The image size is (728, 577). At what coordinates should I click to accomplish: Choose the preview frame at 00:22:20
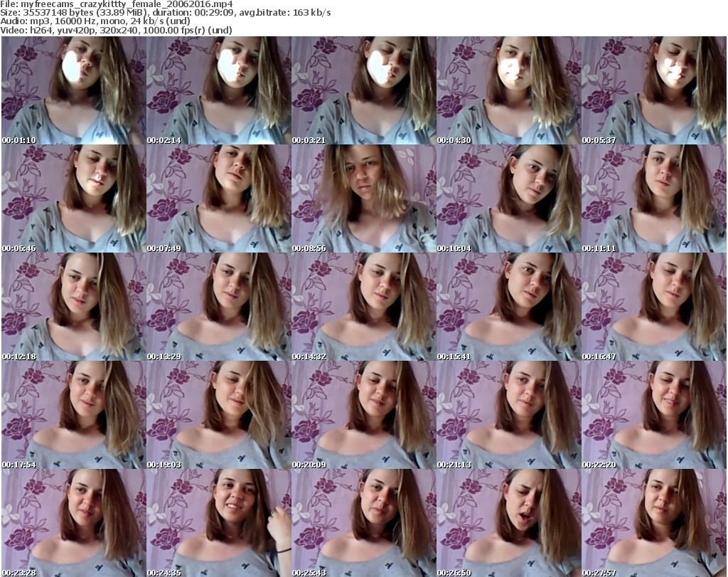coord(654,415)
